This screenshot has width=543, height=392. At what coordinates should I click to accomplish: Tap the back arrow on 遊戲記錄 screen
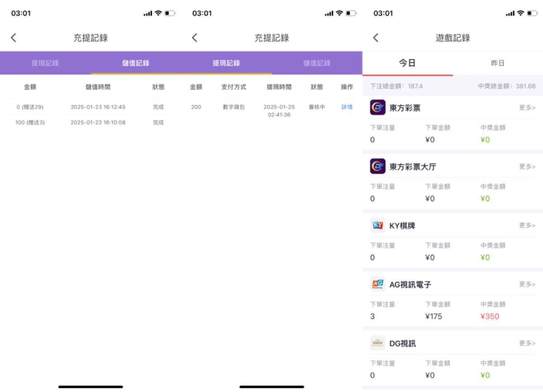[376, 38]
